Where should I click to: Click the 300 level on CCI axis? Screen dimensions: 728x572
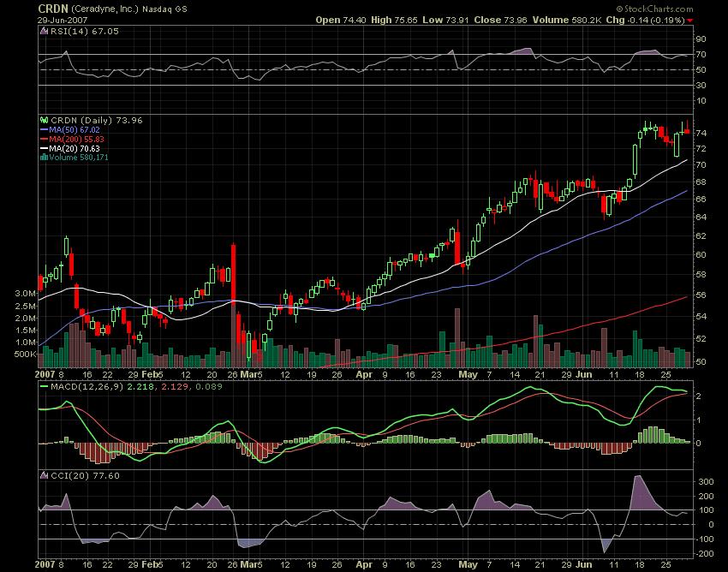click(x=706, y=482)
